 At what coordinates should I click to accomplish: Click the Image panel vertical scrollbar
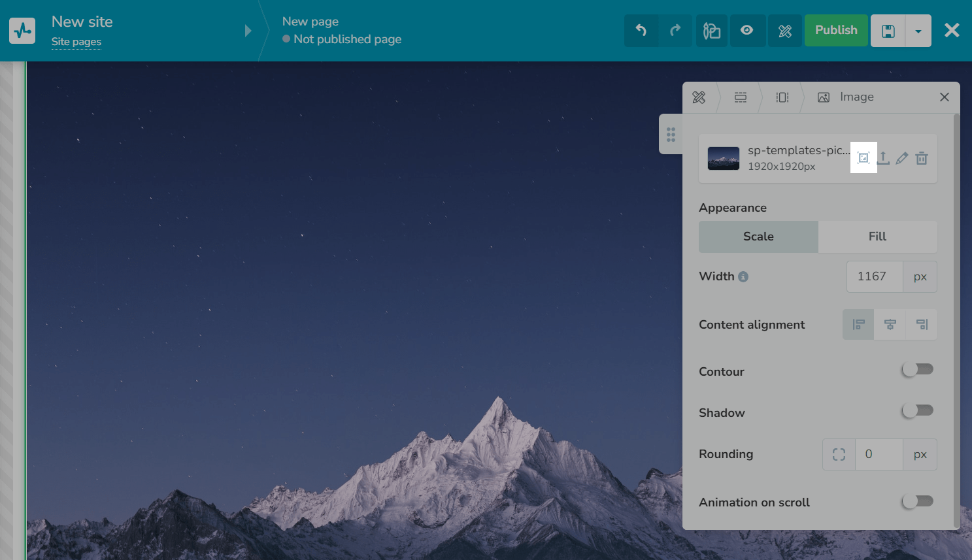tap(957, 320)
